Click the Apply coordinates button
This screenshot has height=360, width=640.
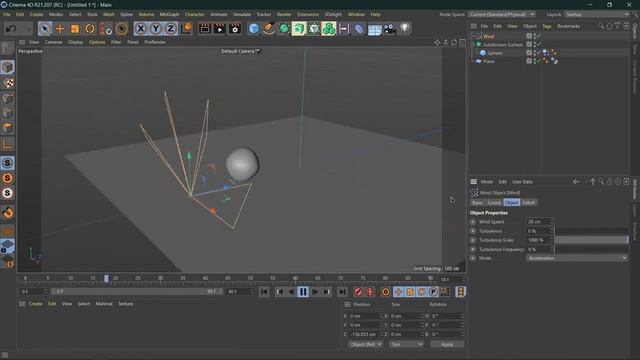point(447,344)
